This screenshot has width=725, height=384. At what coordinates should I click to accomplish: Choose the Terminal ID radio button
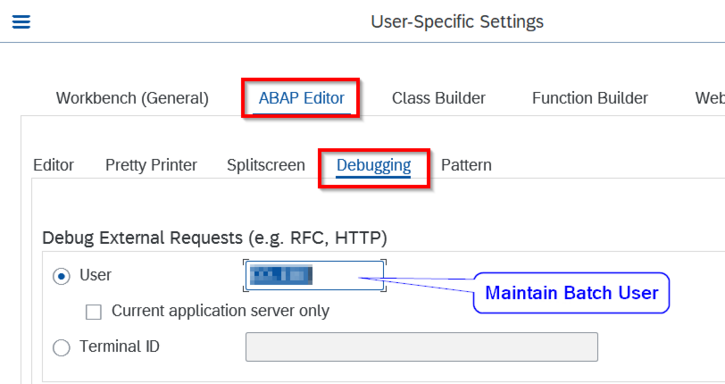[61, 347]
